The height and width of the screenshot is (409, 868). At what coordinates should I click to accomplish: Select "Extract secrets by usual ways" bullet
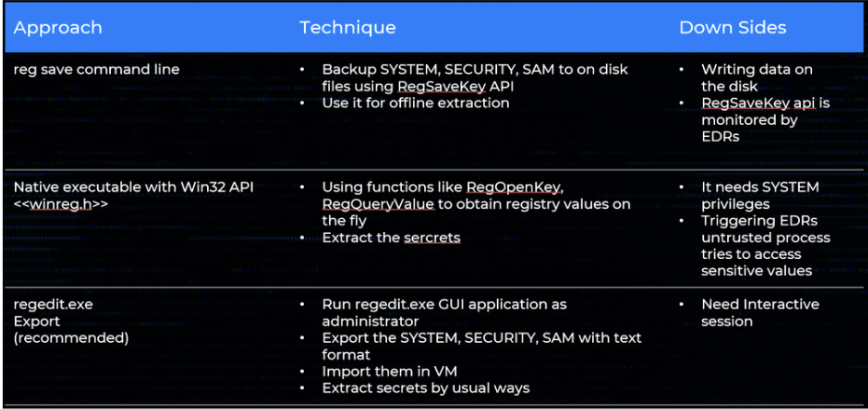[x=425, y=388]
